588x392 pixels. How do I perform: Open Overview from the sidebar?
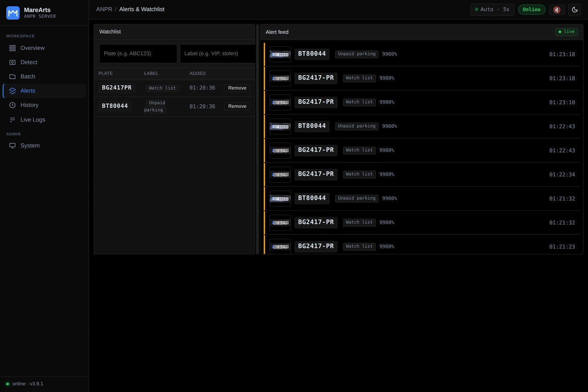point(44,48)
